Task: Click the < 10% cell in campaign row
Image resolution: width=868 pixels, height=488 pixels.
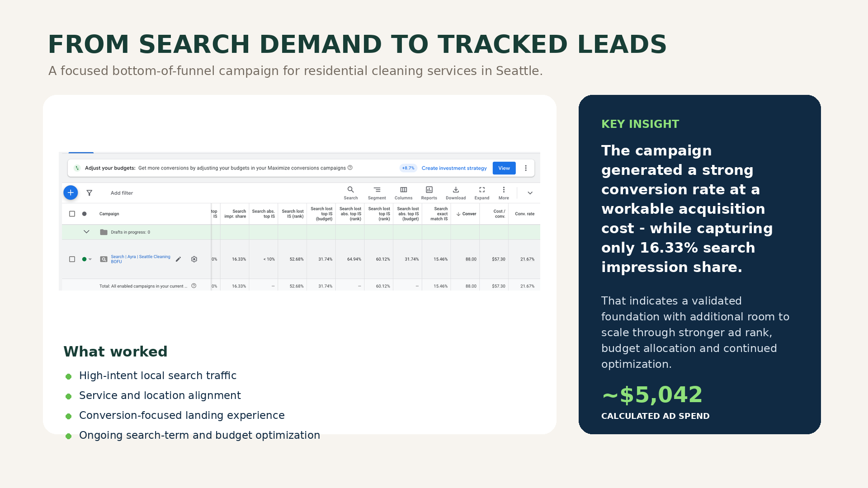Action: pos(269,259)
